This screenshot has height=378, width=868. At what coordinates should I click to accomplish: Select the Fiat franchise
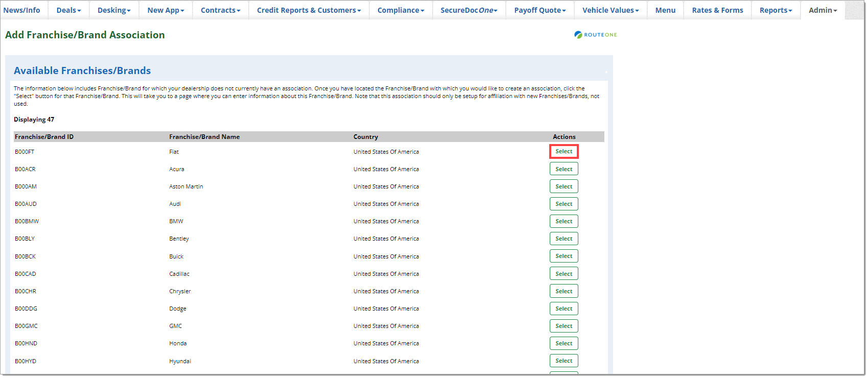564,152
